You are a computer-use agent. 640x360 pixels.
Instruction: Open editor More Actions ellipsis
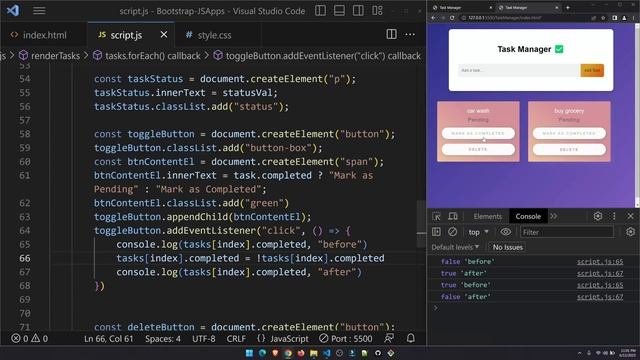pyautogui.click(x=410, y=35)
